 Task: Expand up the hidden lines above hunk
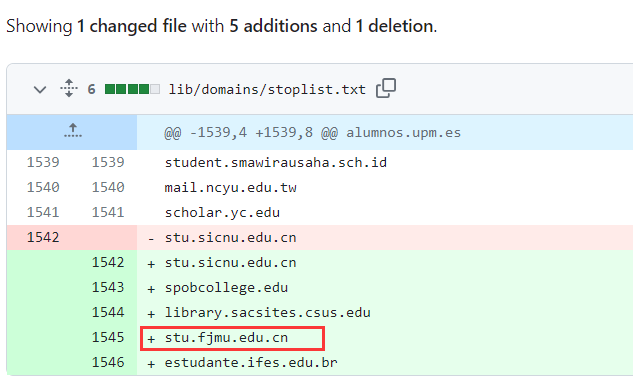pyautogui.click(x=73, y=132)
